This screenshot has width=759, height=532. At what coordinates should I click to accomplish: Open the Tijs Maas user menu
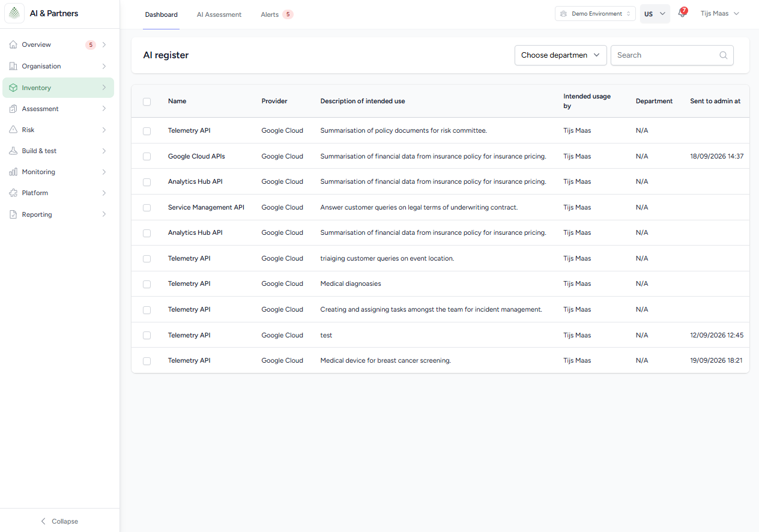[x=719, y=14]
